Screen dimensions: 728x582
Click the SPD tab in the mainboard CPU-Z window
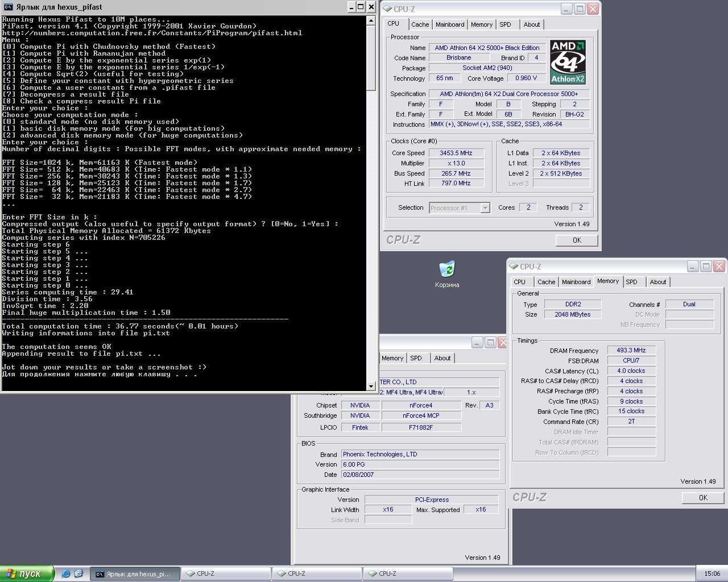(x=416, y=358)
